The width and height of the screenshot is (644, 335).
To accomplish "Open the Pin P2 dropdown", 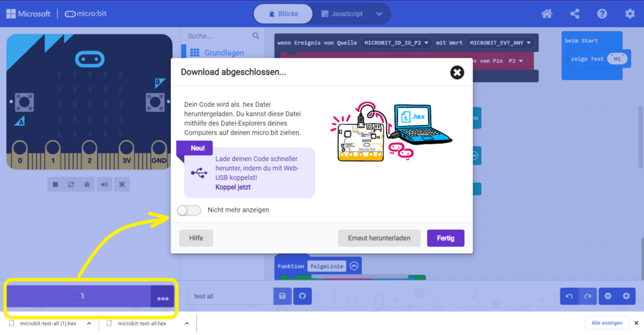I will point(516,61).
